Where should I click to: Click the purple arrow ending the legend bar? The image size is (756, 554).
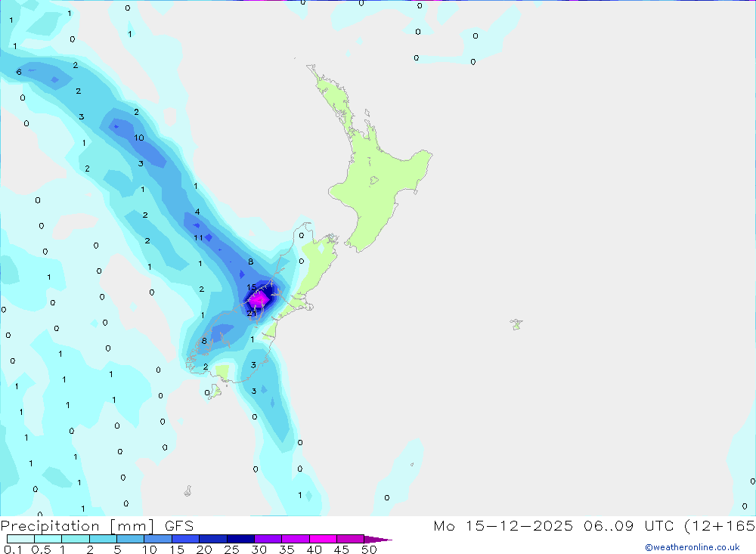click(x=378, y=539)
